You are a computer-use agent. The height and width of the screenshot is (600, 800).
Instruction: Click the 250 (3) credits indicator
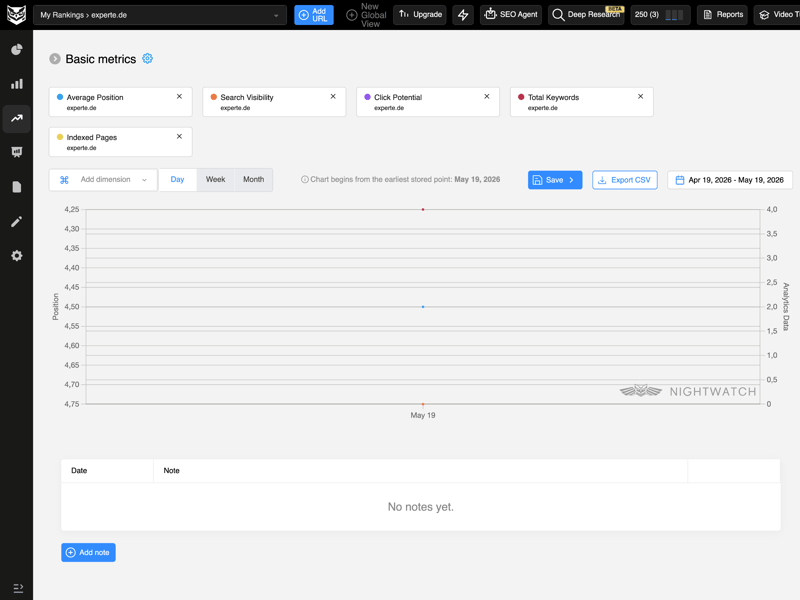click(x=660, y=15)
